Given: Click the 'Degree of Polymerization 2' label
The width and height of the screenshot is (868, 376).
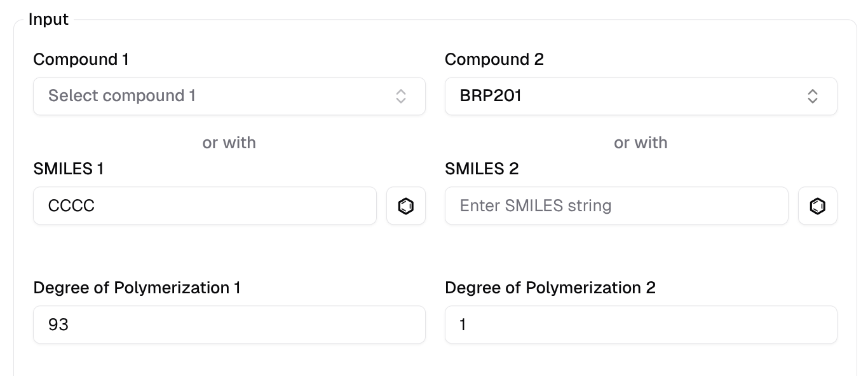Looking at the screenshot, I should (x=550, y=288).
